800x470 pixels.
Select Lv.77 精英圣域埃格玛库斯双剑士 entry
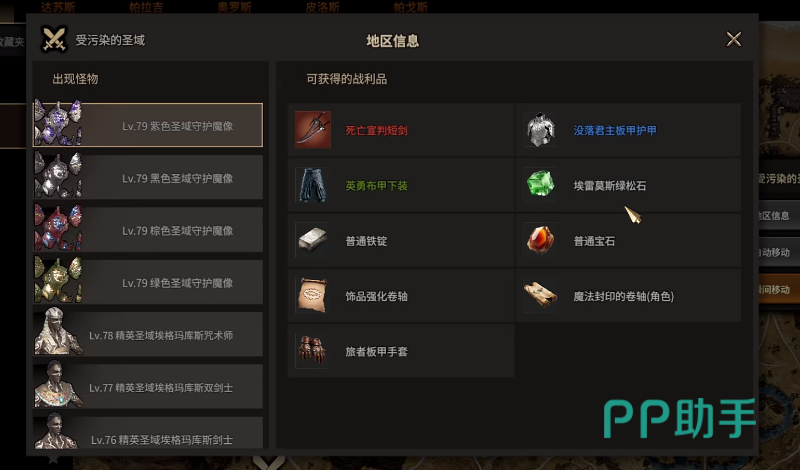pyautogui.click(x=148, y=387)
